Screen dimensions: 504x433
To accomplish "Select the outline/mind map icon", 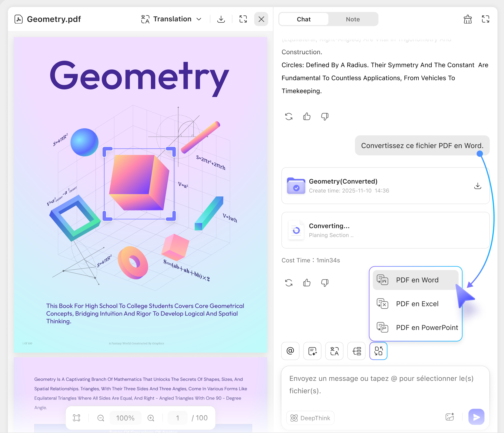I will click(356, 351).
